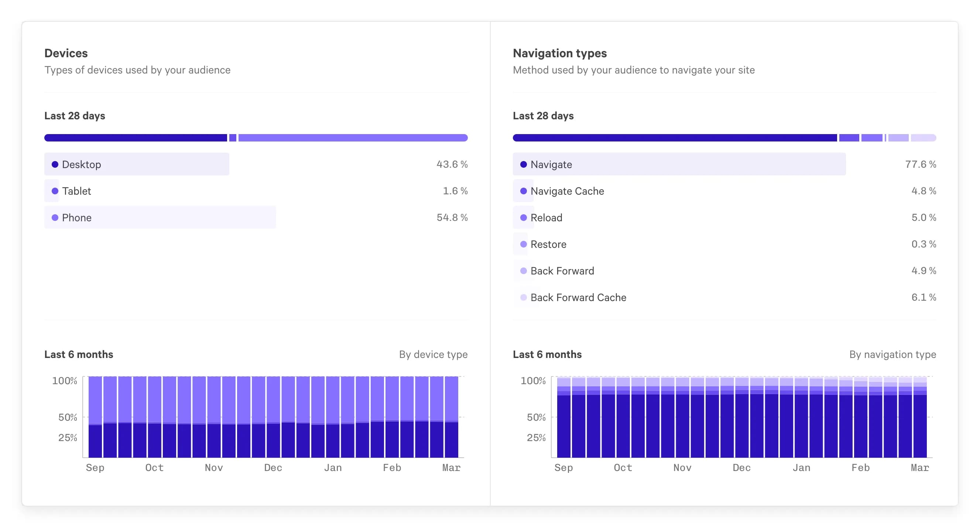Screen dimensions: 980x529
Task: Click the Phone legend color dot
Action: tap(55, 218)
